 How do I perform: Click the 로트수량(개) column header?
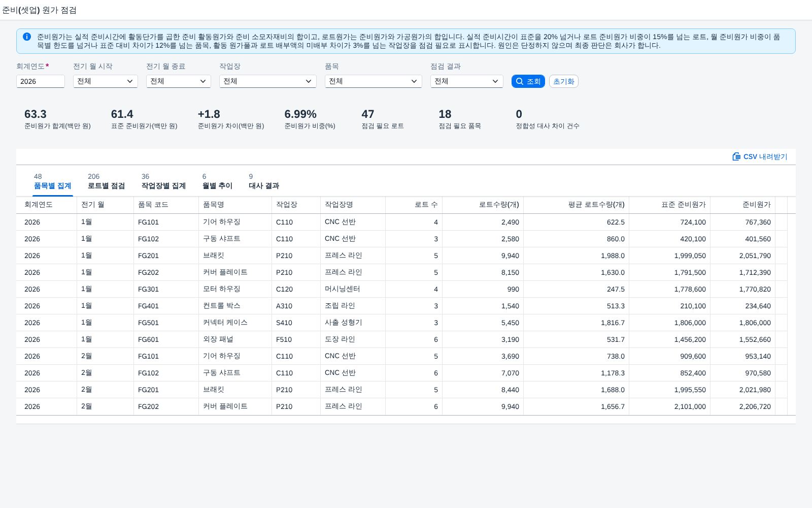click(x=483, y=205)
